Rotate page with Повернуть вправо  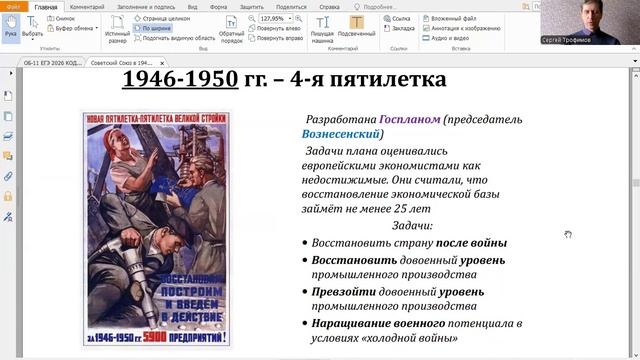point(276,38)
